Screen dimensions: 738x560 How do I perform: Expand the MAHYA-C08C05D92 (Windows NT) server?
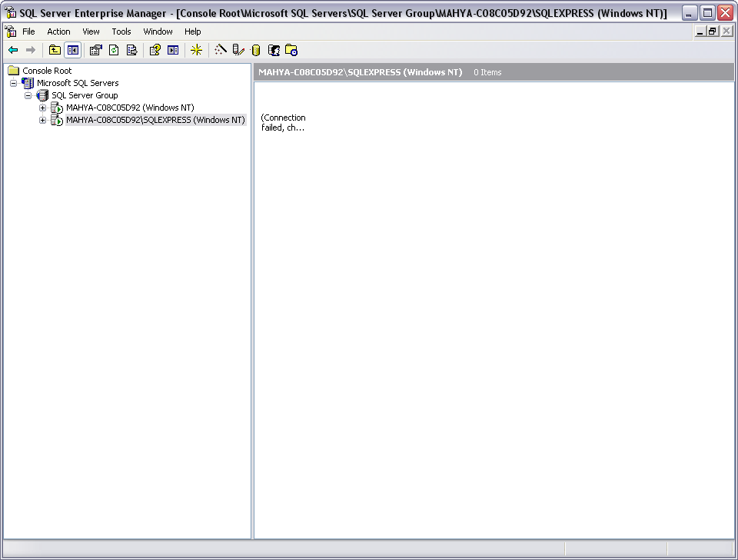point(43,108)
